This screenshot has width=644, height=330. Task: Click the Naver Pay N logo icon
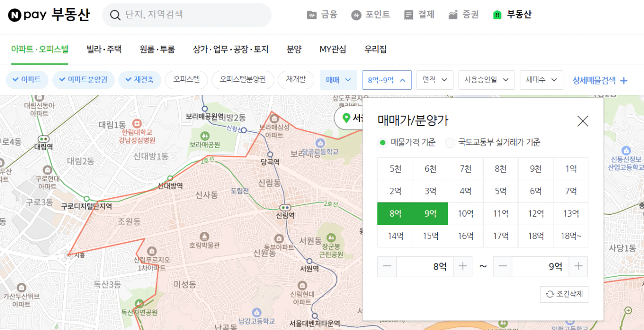(15, 15)
